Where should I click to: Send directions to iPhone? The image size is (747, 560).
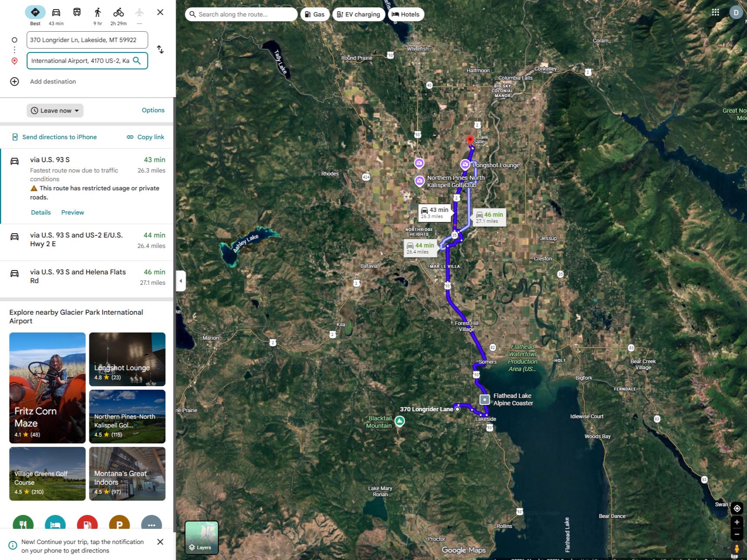(x=54, y=137)
